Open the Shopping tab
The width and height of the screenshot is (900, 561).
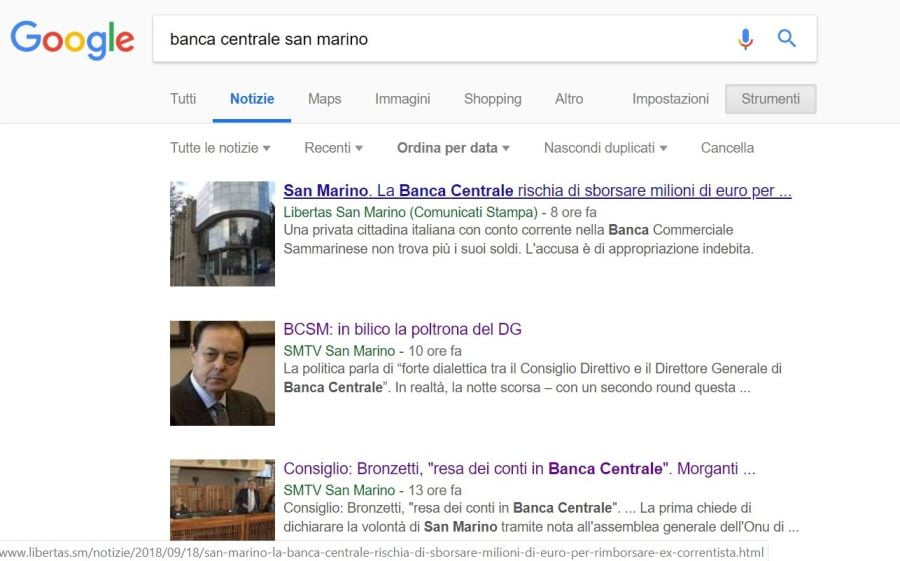(x=492, y=99)
